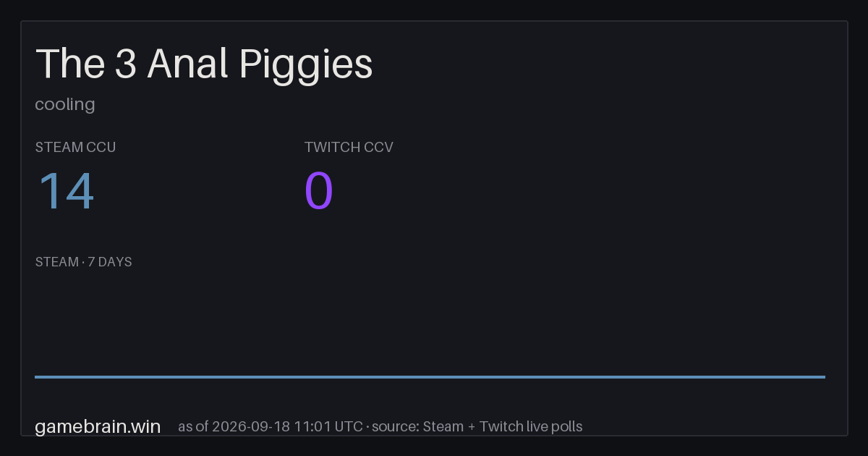868x456 pixels.
Task: Select the "cooling" status label
Action: coord(65,104)
